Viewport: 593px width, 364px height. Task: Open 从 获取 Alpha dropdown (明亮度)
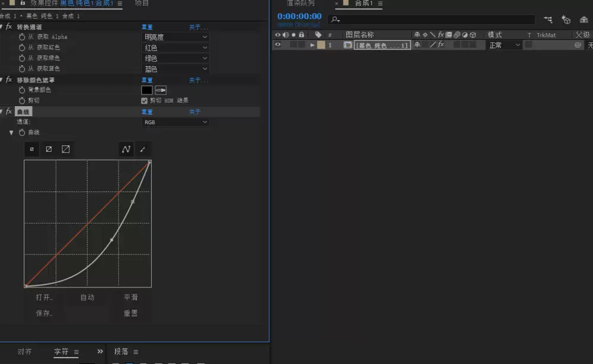[176, 37]
